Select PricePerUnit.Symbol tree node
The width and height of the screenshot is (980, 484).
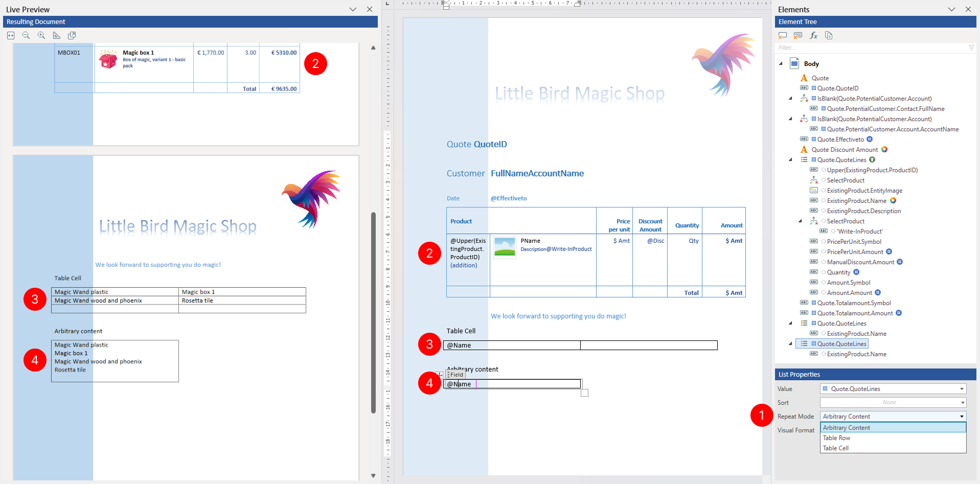854,241
